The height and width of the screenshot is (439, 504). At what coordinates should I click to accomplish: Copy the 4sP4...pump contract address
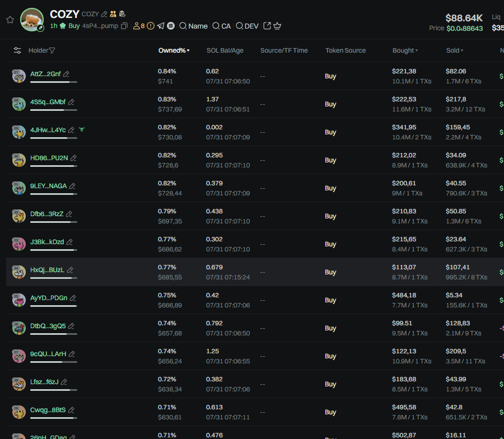[124, 26]
